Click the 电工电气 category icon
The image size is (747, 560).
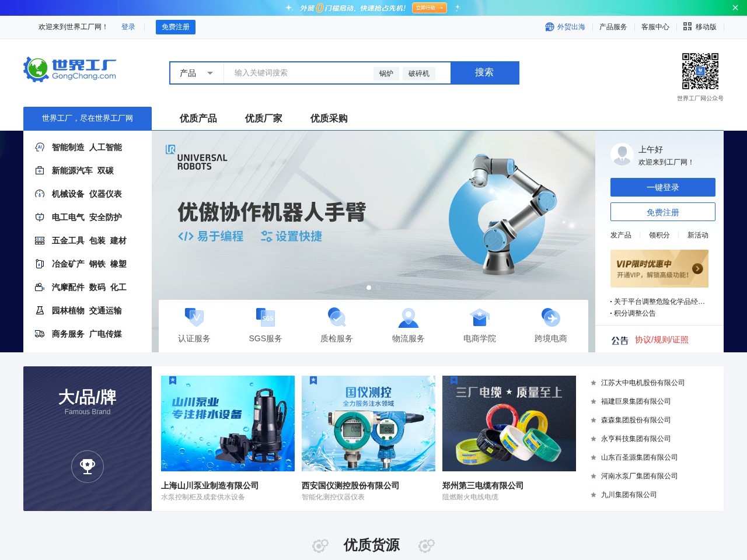pyautogui.click(x=40, y=217)
